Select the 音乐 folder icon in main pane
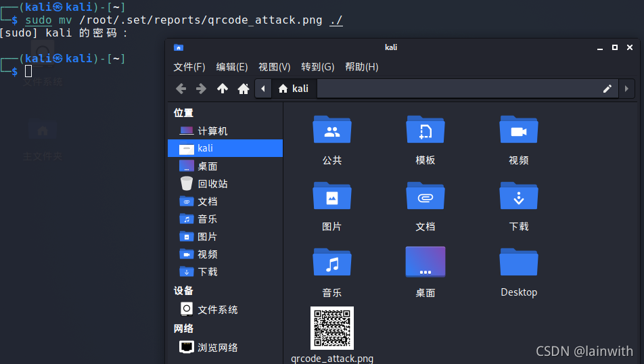 click(332, 262)
